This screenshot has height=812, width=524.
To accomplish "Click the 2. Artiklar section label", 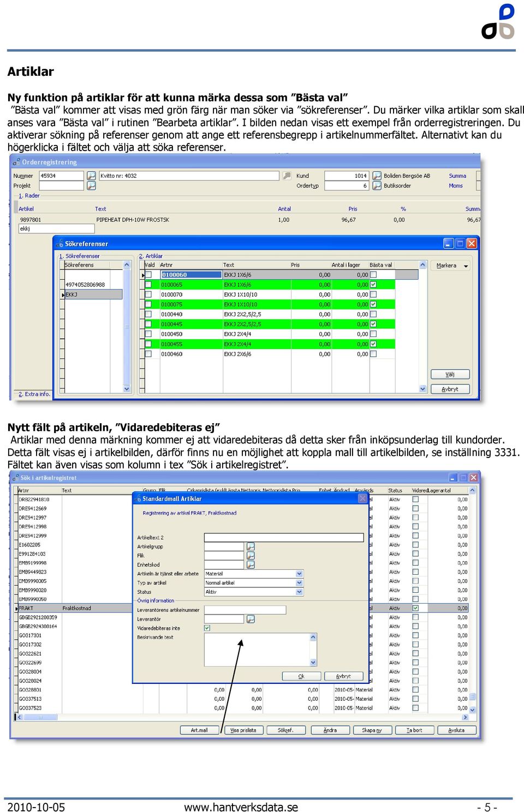I will coord(151,256).
